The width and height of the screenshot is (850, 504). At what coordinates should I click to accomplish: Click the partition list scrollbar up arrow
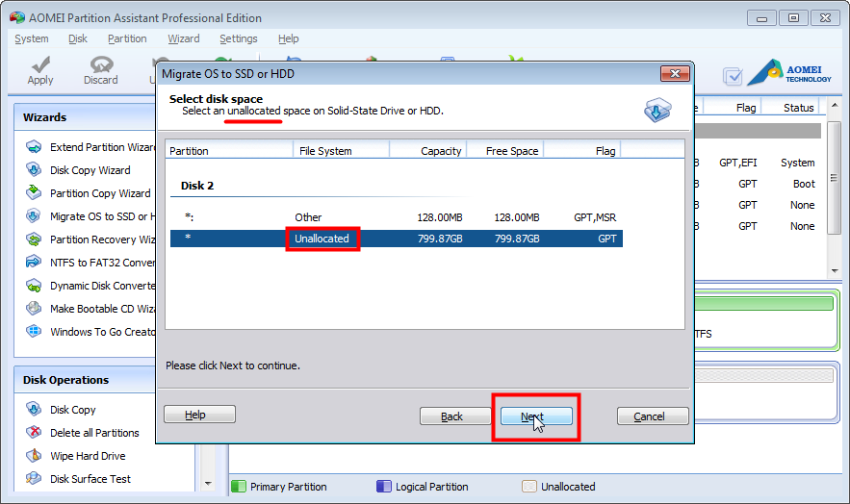pyautogui.click(x=835, y=105)
